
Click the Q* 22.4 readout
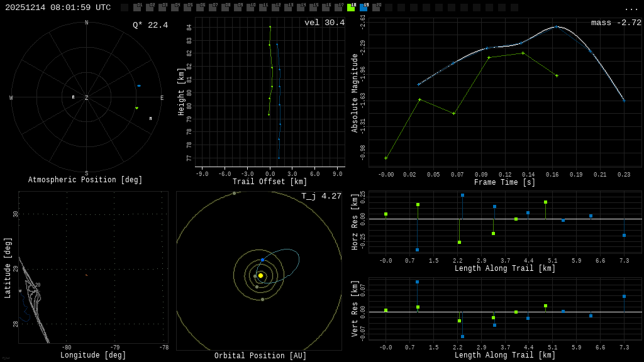click(150, 25)
